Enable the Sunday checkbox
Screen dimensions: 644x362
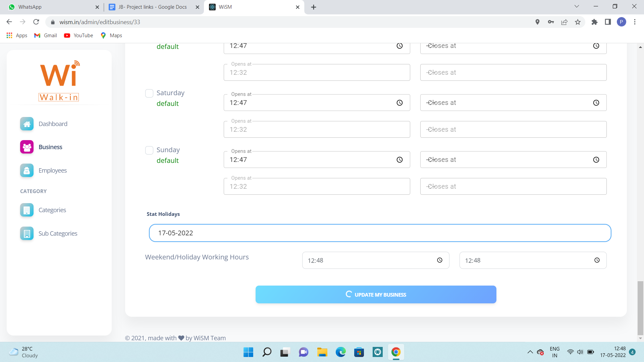tap(149, 150)
